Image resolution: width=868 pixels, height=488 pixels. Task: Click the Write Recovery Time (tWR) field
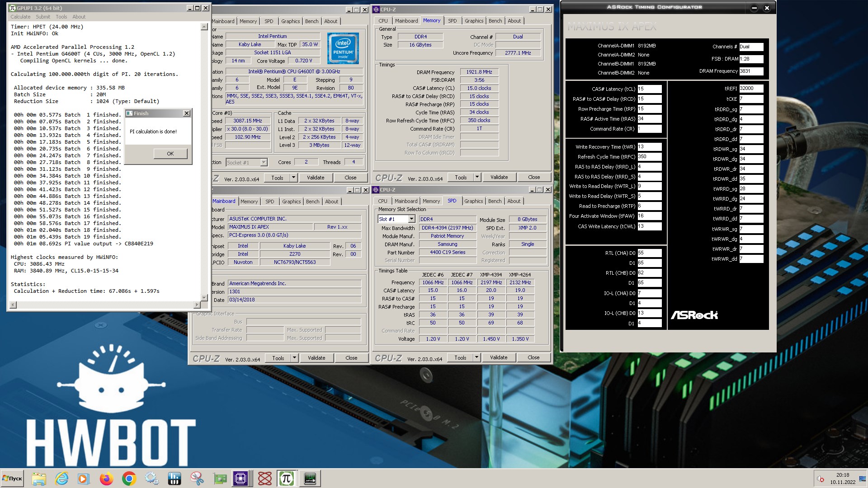[x=649, y=147]
